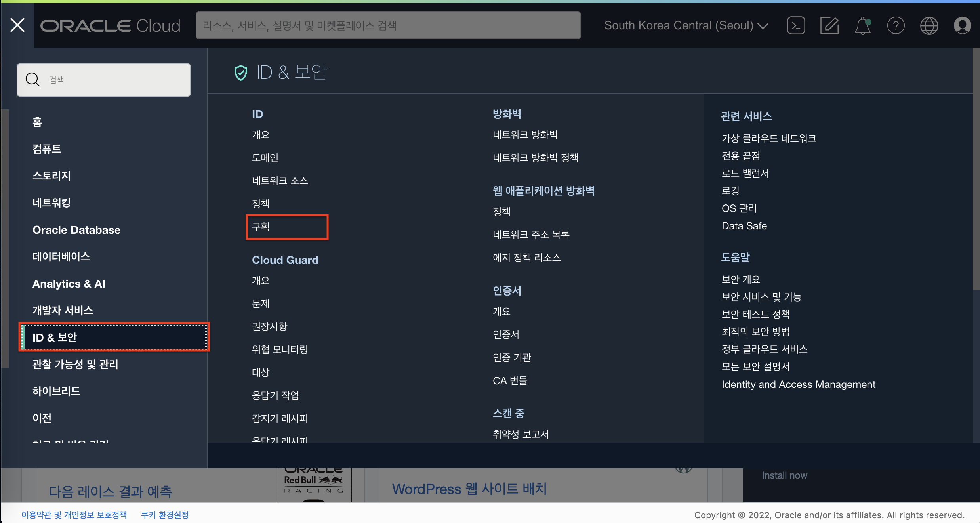980x523 pixels.
Task: Expand the 네트워킹 menu section
Action: pos(51,202)
